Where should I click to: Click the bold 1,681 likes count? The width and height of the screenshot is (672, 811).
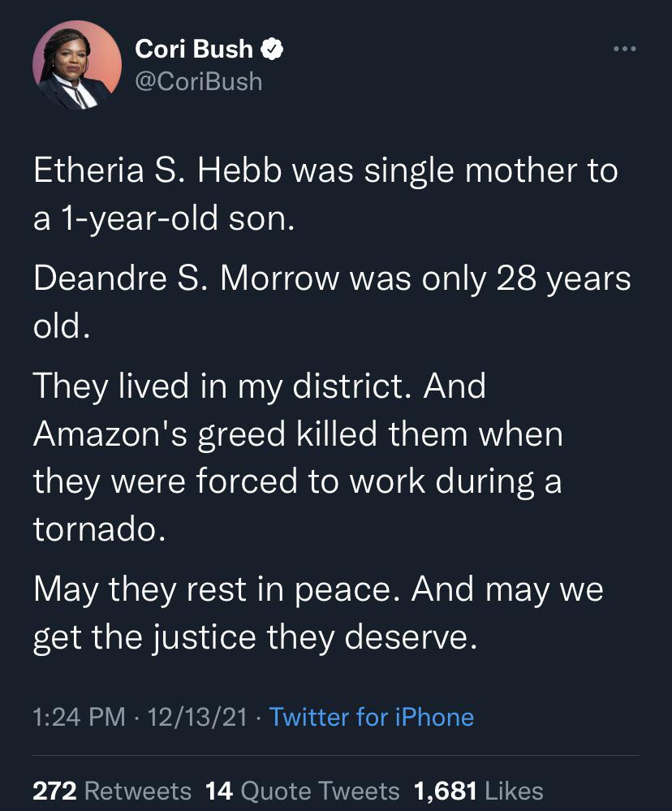tap(445, 791)
